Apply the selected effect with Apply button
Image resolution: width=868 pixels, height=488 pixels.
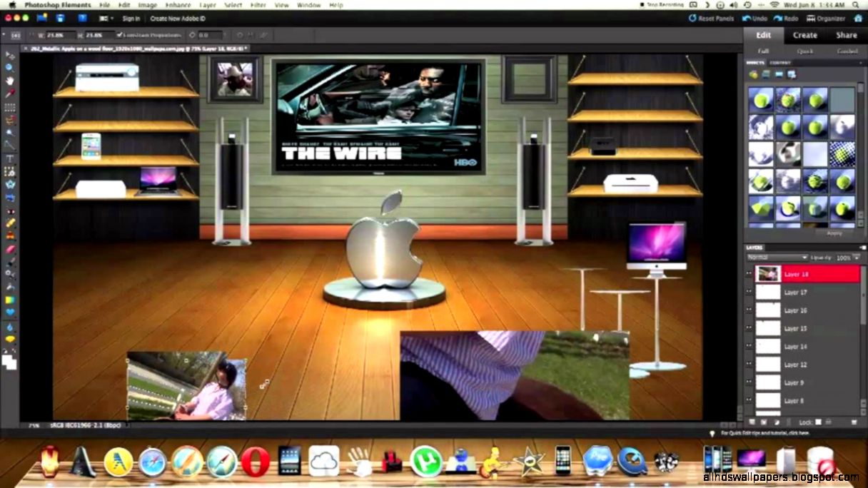834,233
